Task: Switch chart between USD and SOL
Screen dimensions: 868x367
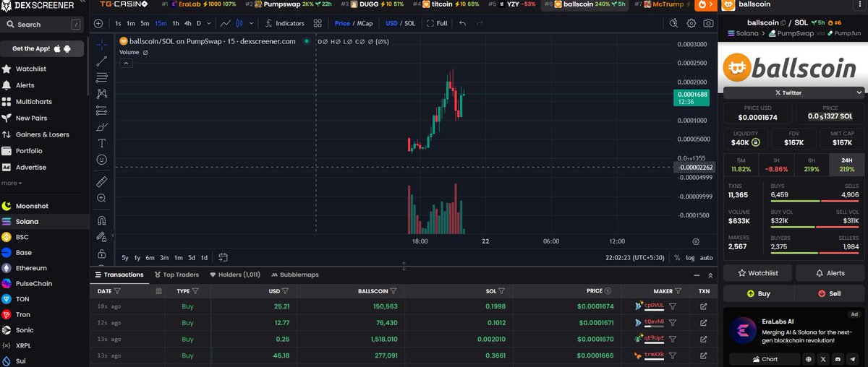Action: tap(401, 23)
